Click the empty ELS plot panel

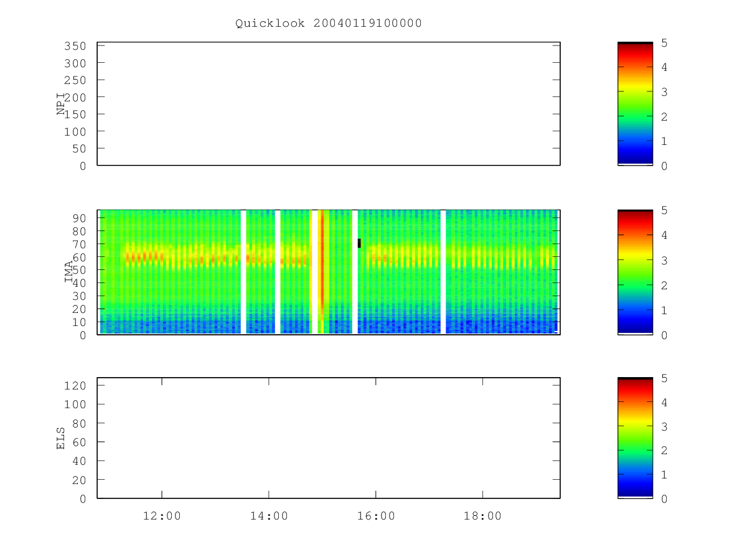[x=329, y=437]
